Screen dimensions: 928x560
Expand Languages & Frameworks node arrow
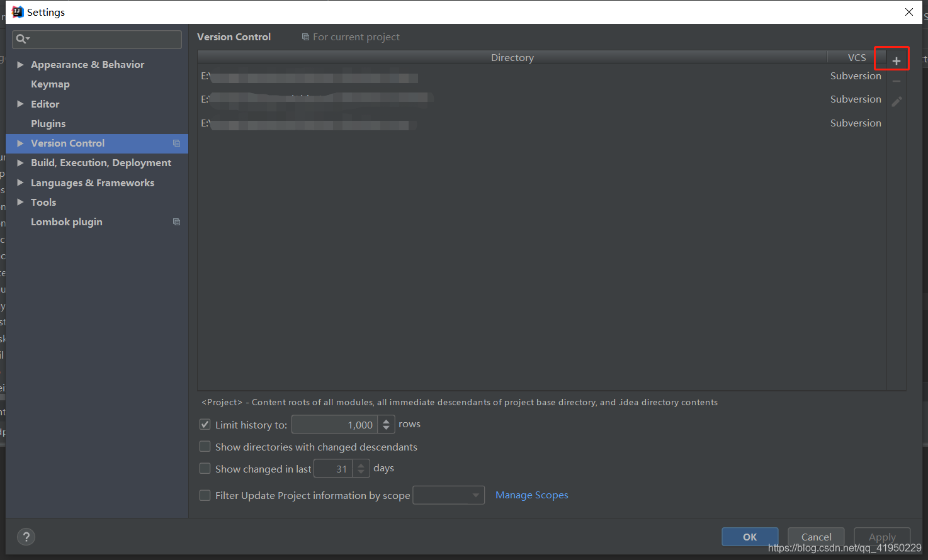[x=20, y=182]
